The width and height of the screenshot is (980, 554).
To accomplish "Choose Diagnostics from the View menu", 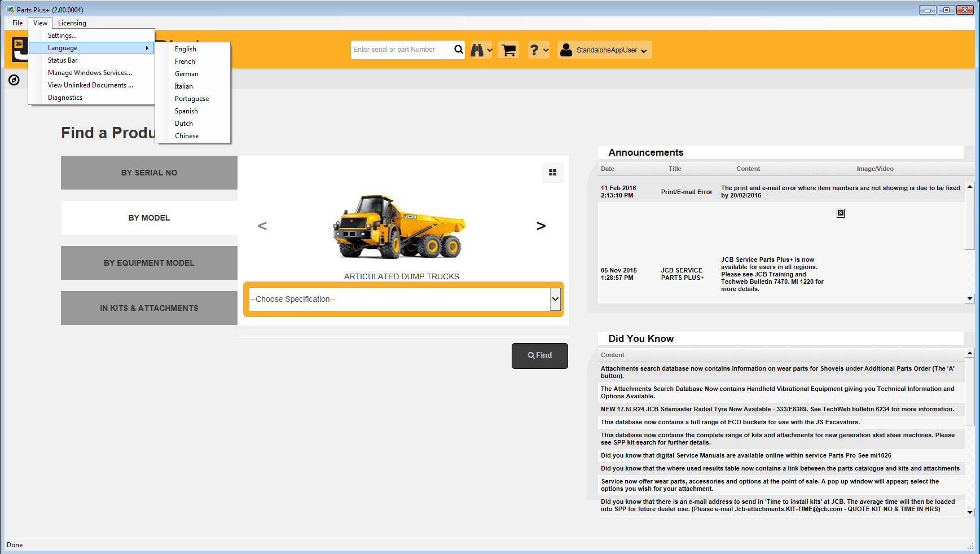I will tap(65, 98).
